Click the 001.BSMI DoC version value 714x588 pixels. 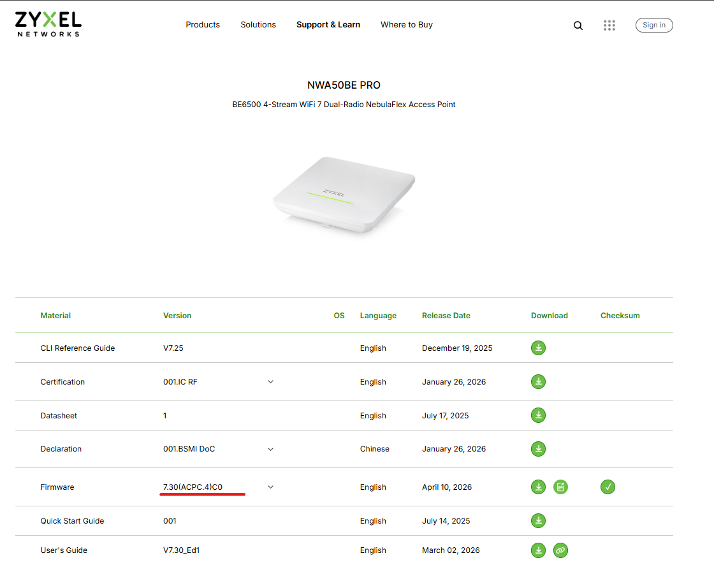click(x=189, y=448)
